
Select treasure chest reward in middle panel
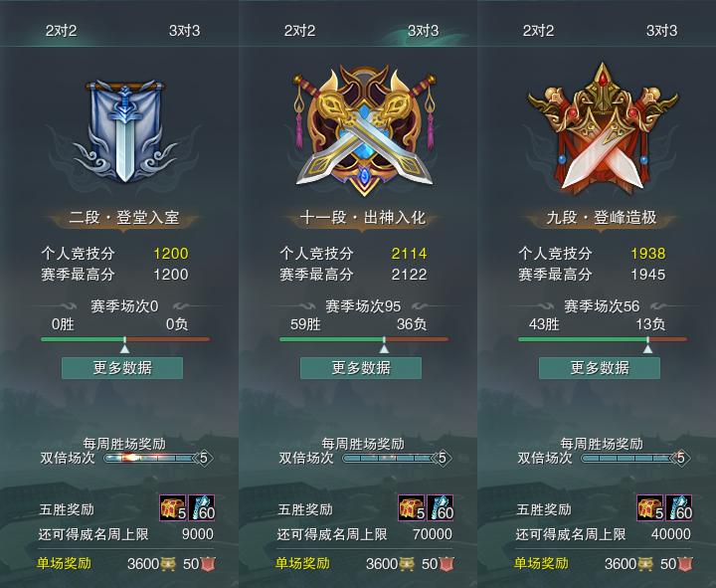coord(412,507)
